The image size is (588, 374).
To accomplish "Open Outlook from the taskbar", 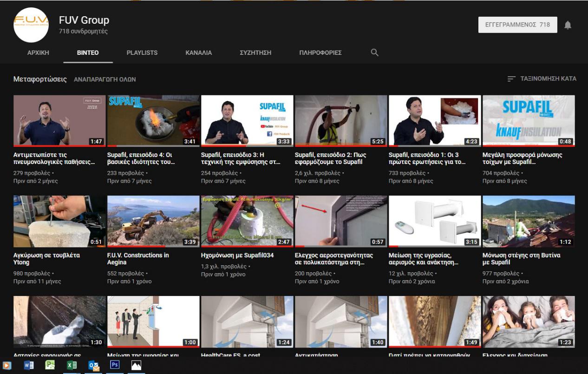I will (94, 366).
